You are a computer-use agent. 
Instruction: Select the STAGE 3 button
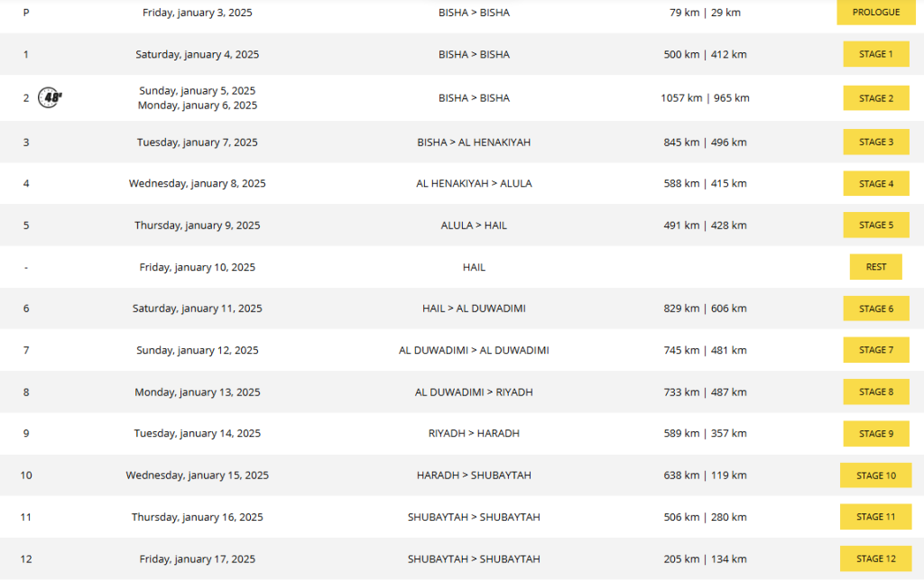(x=875, y=142)
